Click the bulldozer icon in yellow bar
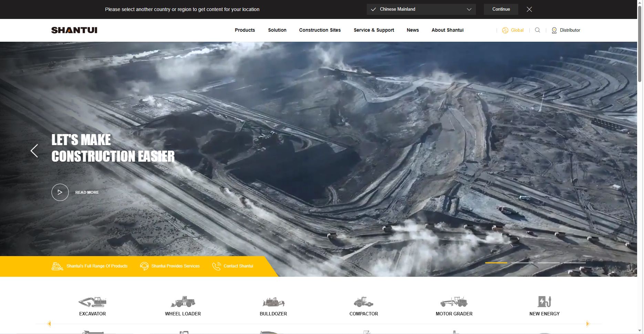 tap(57, 266)
